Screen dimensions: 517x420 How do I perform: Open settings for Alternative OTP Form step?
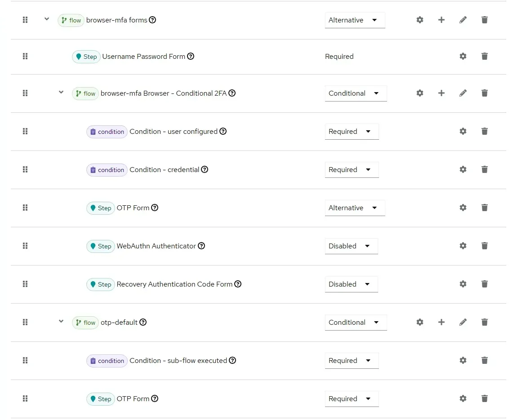click(463, 208)
